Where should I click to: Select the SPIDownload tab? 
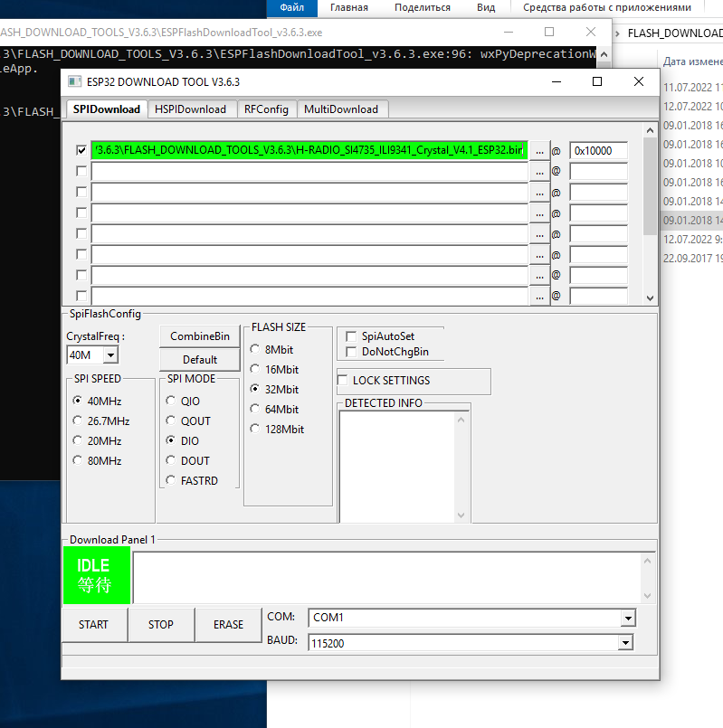pyautogui.click(x=107, y=109)
